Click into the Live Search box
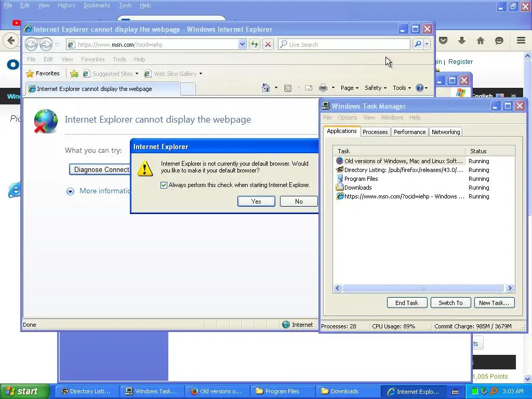 point(344,45)
